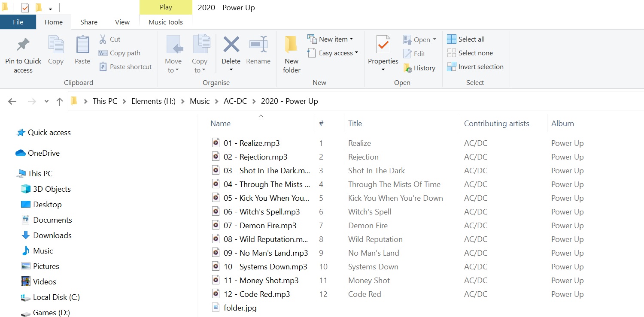644x317 pixels.
Task: Select 12 - Code Red.mp3 file
Action: click(x=251, y=294)
